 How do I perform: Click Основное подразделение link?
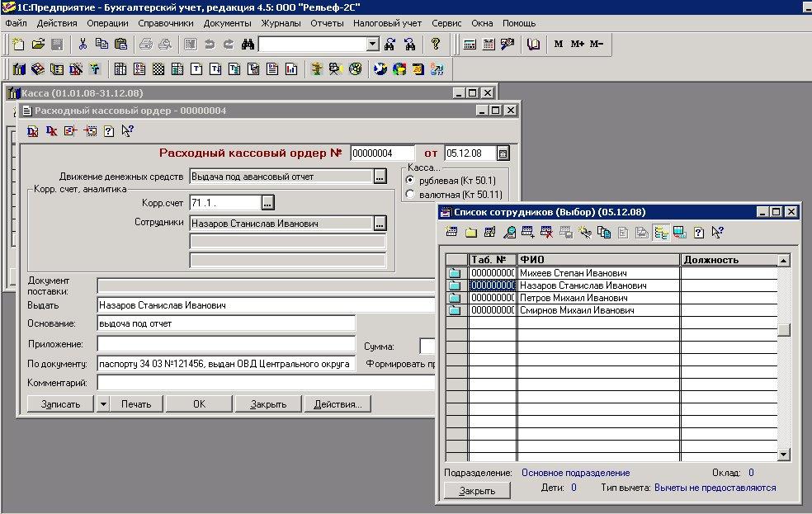575,473
